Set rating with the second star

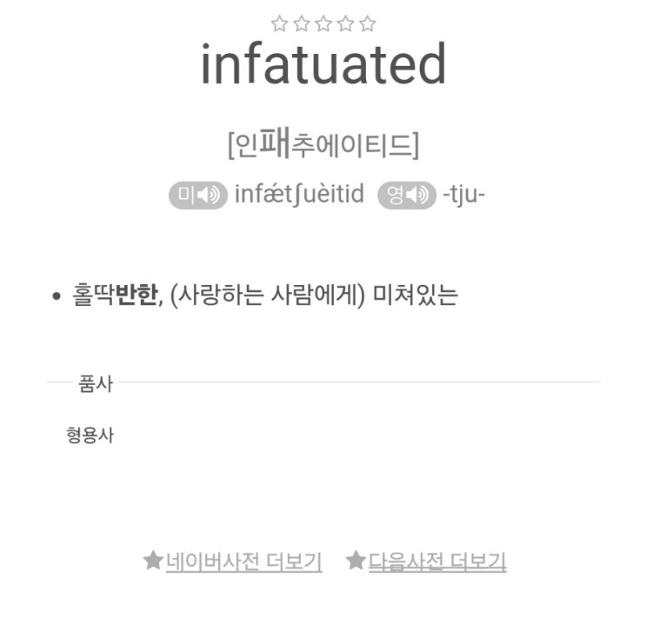[301, 23]
